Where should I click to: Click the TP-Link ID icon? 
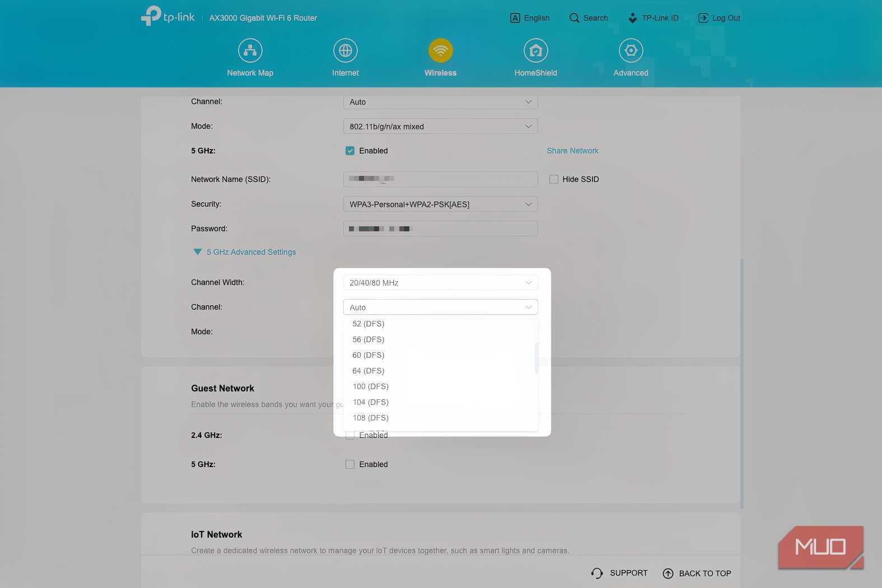[x=632, y=18]
